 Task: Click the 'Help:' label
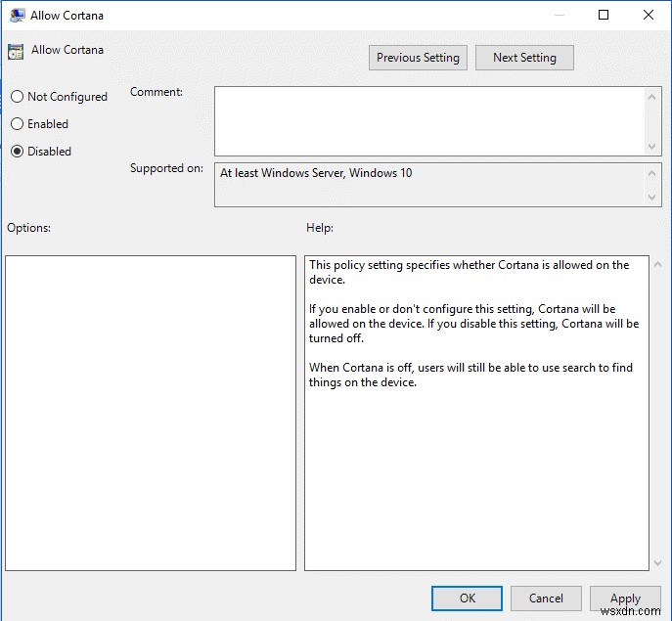320,228
